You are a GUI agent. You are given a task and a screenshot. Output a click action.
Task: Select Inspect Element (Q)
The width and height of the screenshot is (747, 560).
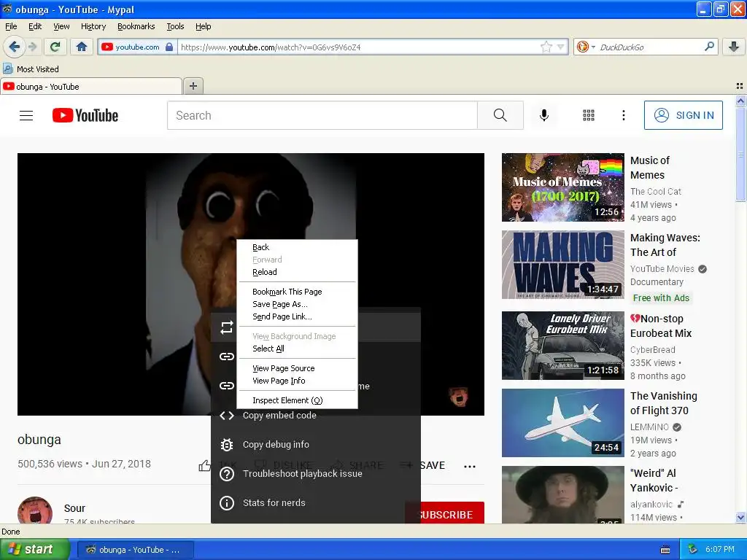(x=298, y=400)
